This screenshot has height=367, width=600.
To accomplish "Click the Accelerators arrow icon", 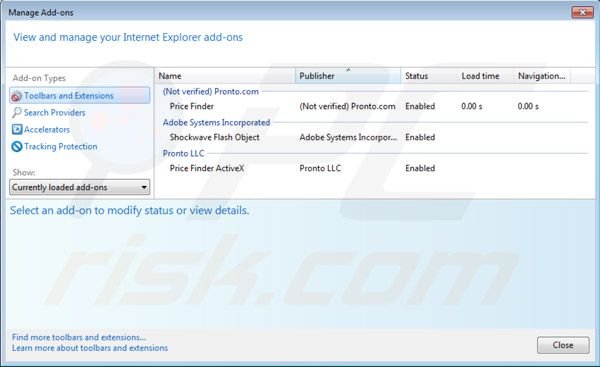I will click(x=17, y=129).
